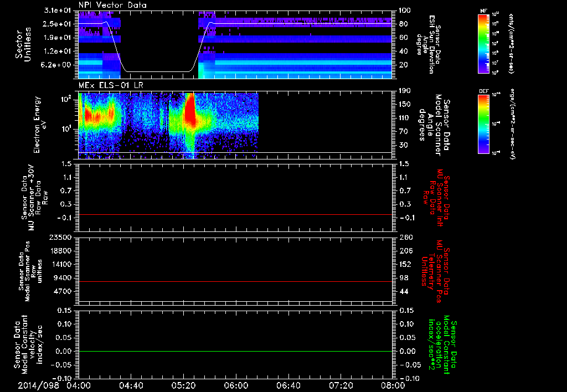
Task: Click the "07:20" time tick label
Action: pyautogui.click(x=341, y=385)
